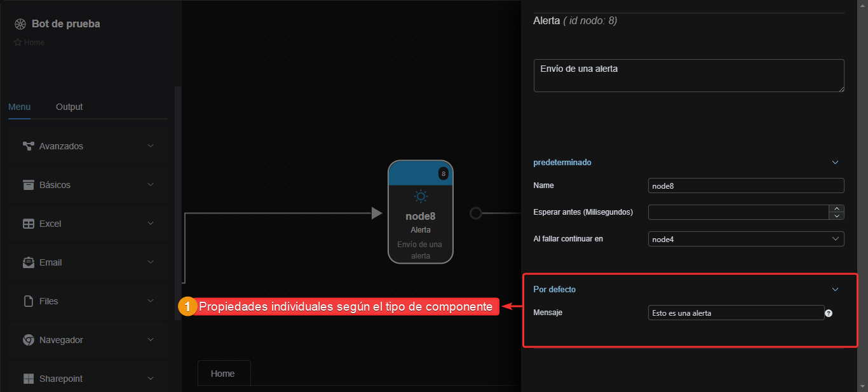The width and height of the screenshot is (868, 392).
Task: Focus the Name field containing node8
Action: pos(746,186)
